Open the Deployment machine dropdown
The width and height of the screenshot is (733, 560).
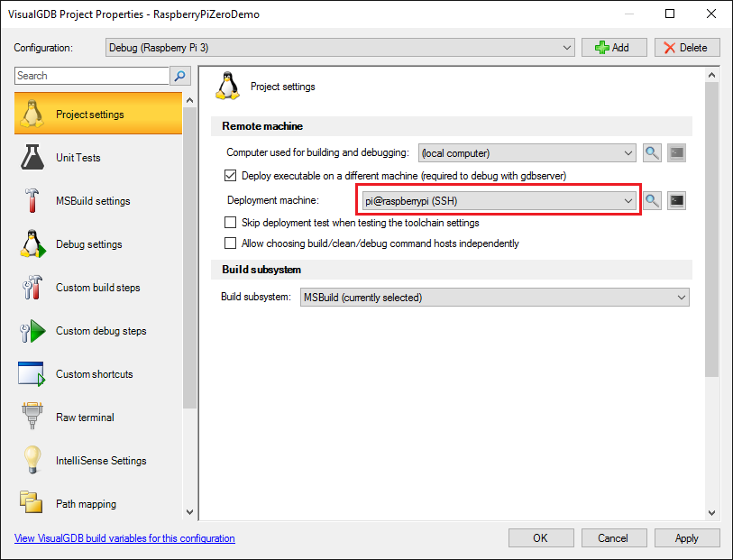pyautogui.click(x=499, y=201)
